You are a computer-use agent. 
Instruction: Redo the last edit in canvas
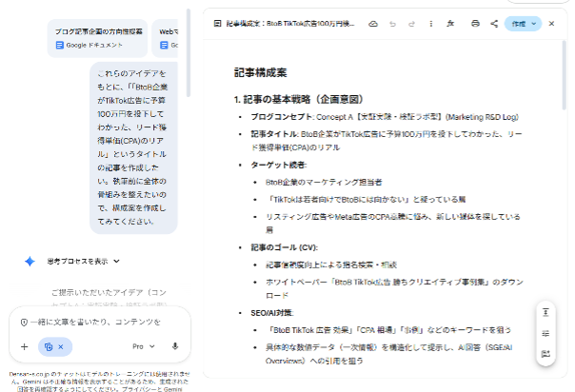pos(412,24)
